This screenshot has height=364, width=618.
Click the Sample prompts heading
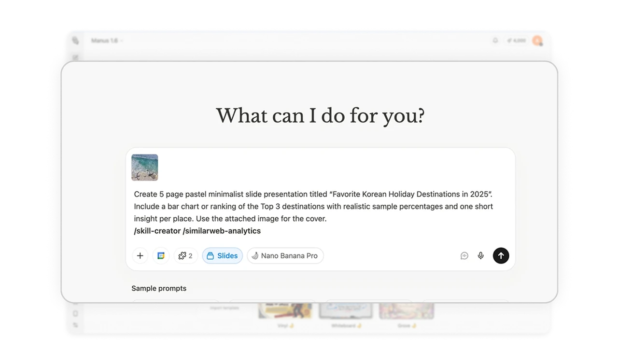click(x=159, y=288)
